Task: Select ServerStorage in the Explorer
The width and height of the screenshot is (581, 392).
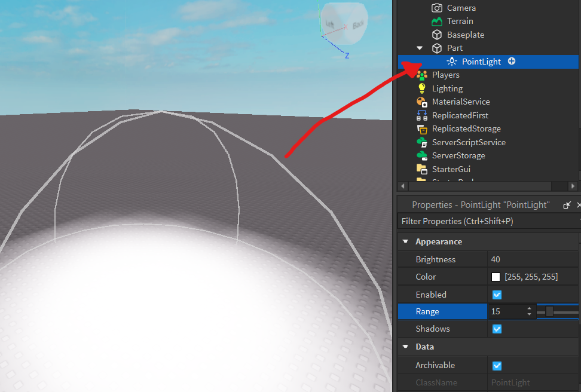Action: coord(458,155)
